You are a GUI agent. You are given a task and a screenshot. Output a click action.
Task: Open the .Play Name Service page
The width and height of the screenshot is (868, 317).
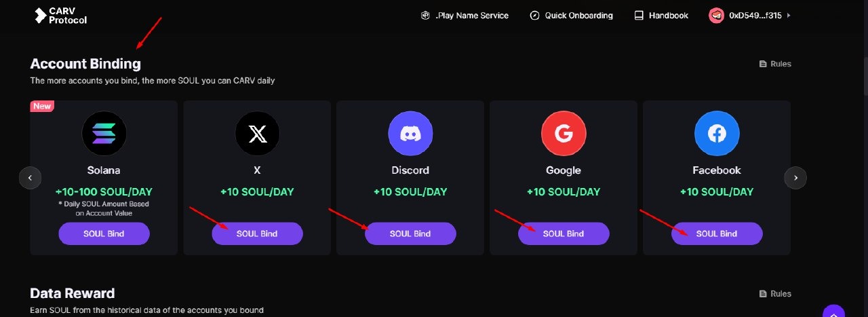pyautogui.click(x=465, y=16)
